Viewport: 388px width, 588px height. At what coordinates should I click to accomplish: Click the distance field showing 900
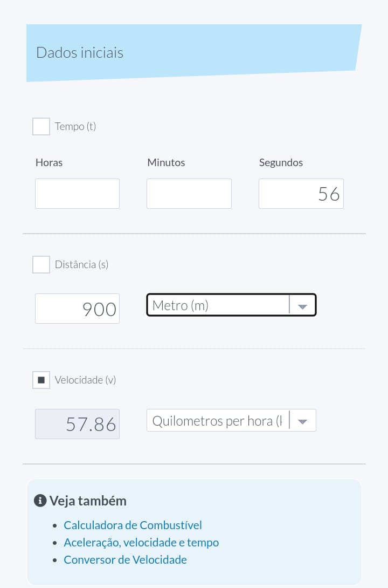point(77,309)
